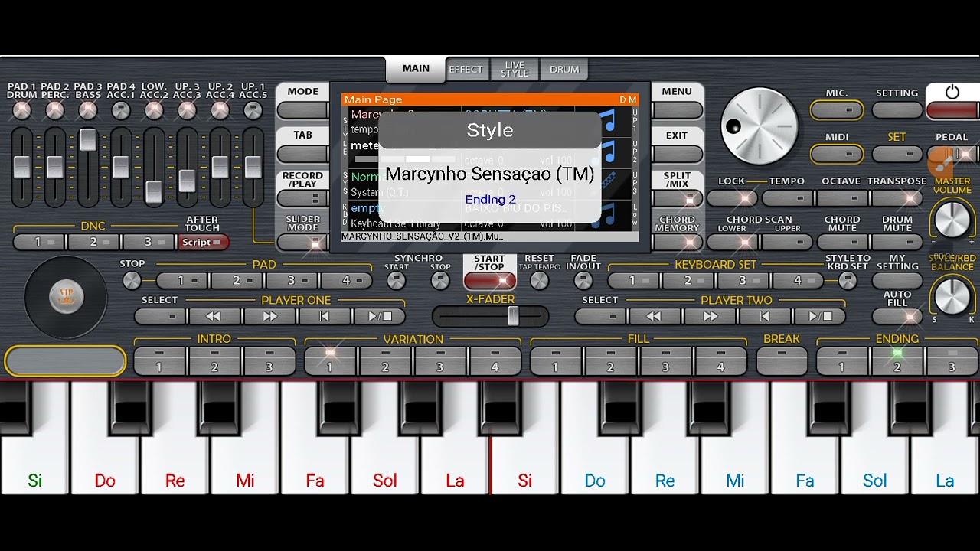Select DNC button 3

point(149,243)
